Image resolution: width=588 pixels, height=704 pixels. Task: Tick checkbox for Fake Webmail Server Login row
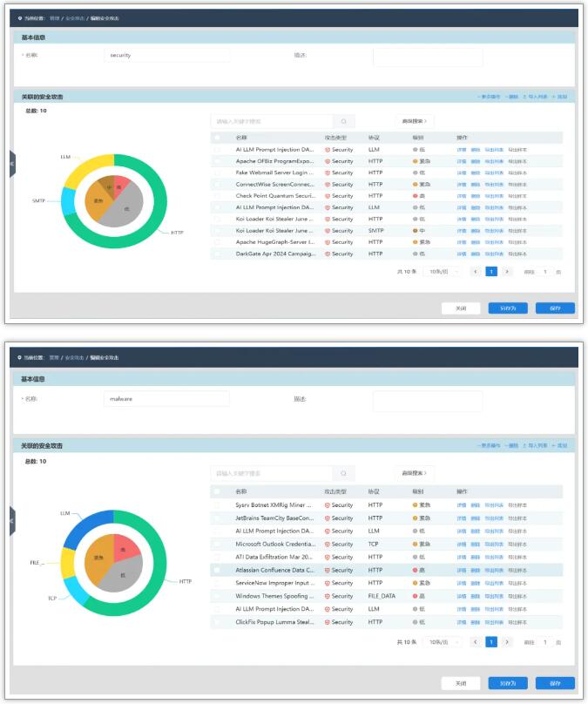tap(217, 173)
